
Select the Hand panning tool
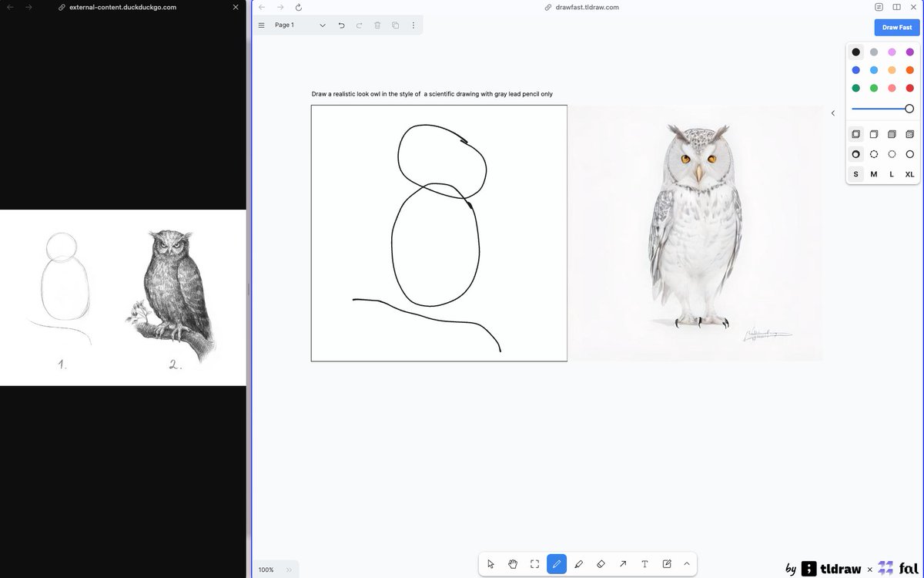point(512,564)
